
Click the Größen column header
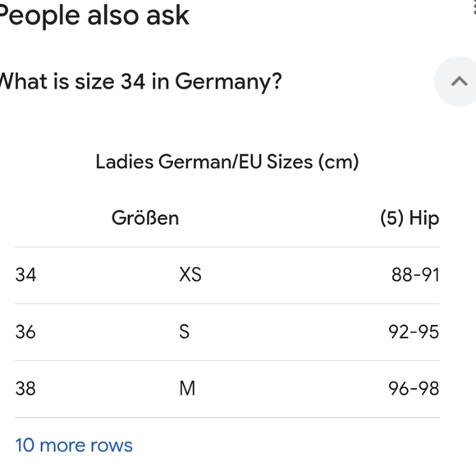[x=145, y=218]
